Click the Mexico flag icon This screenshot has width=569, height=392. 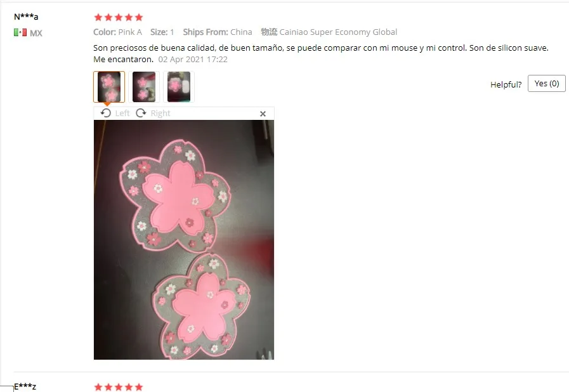20,33
